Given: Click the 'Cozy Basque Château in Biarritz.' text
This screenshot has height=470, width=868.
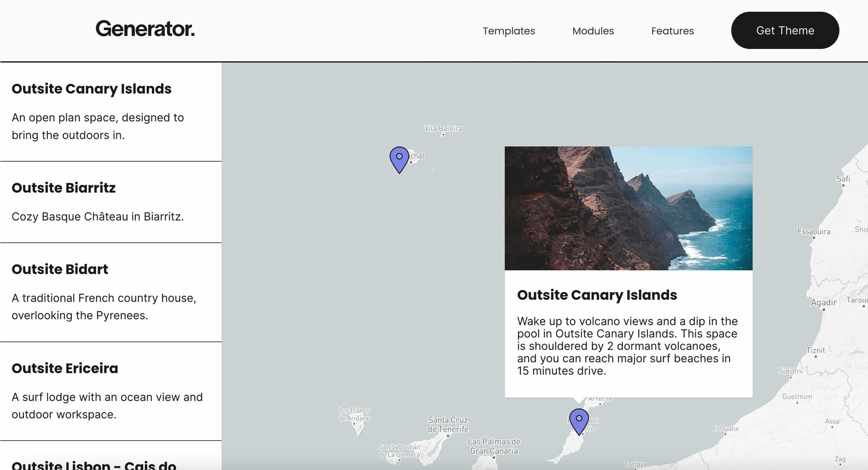Looking at the screenshot, I should (98, 217).
